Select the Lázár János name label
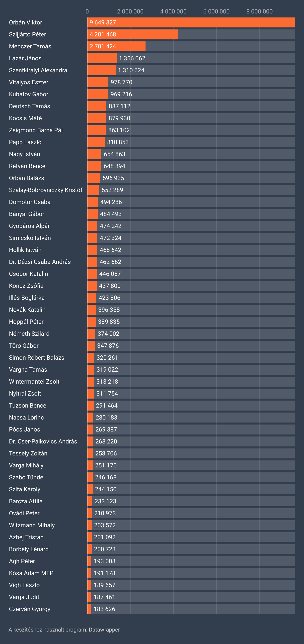This screenshot has width=304, height=644. [25, 59]
